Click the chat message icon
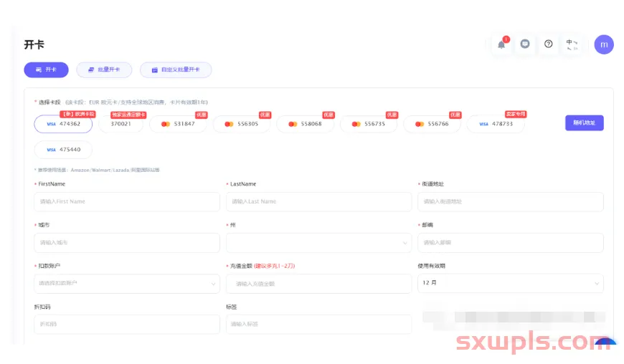The width and height of the screenshot is (624, 364). click(525, 44)
